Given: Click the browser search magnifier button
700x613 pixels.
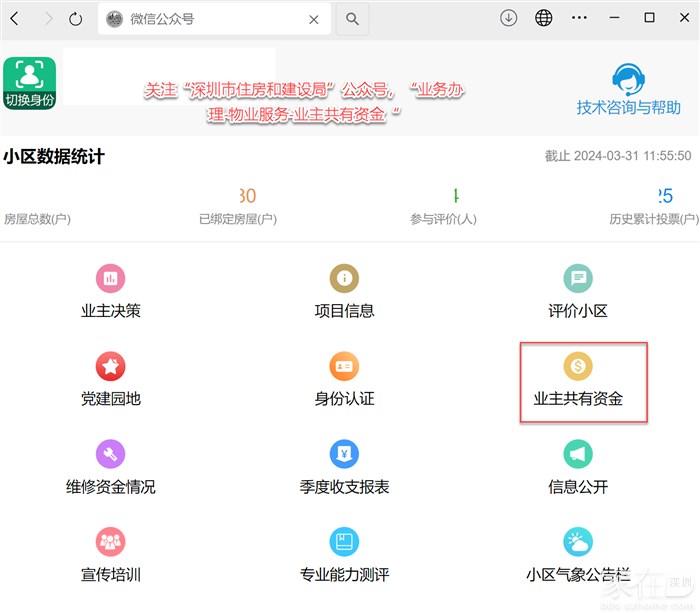Looking at the screenshot, I should [x=352, y=19].
